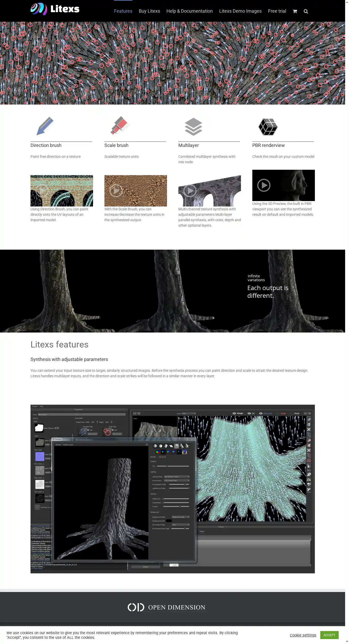Play the Direction Brush demo video
Screen dimensions: 349x644
click(42, 191)
